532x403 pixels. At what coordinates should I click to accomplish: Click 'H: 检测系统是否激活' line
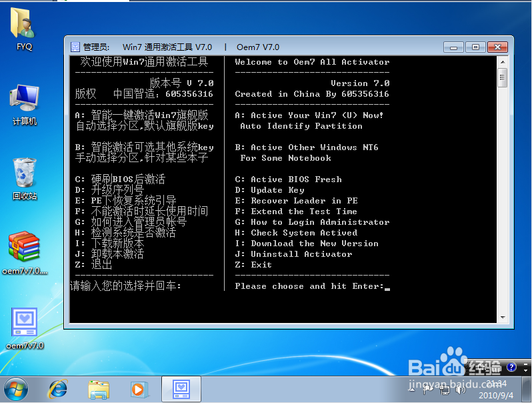pyautogui.click(x=125, y=233)
